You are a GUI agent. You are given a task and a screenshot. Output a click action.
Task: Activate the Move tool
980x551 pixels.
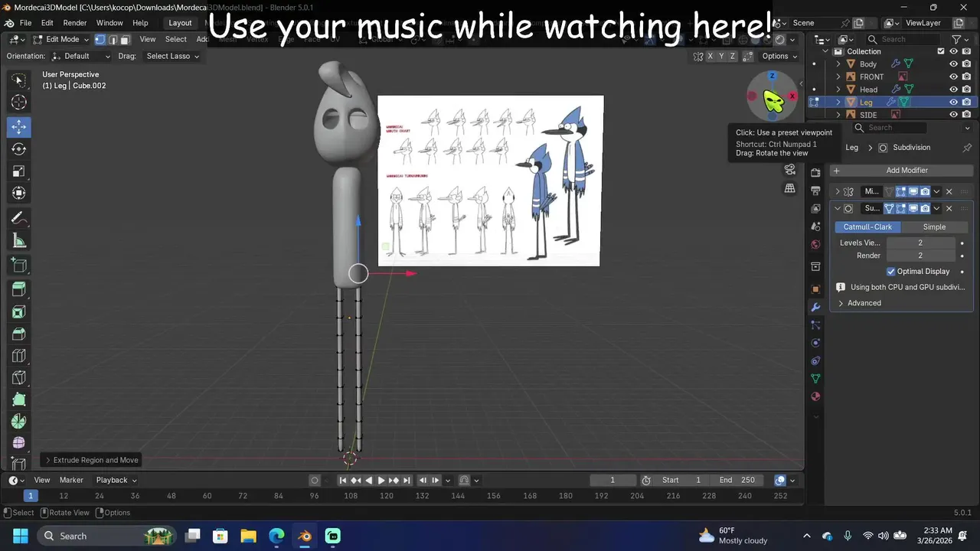tap(19, 126)
